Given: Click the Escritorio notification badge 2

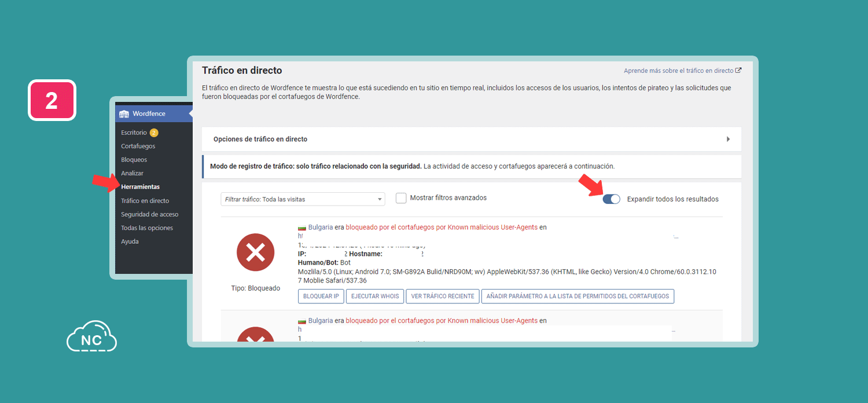Looking at the screenshot, I should pyautogui.click(x=154, y=133).
